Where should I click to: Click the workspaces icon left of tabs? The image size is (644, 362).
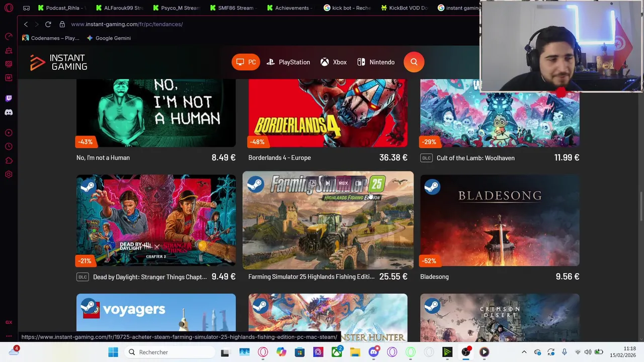coord(26,8)
